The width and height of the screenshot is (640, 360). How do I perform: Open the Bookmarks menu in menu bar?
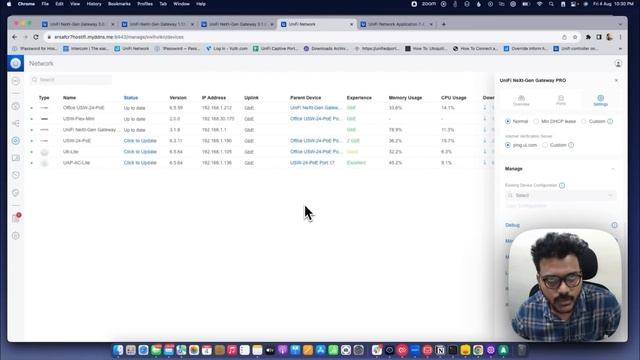point(119,4)
